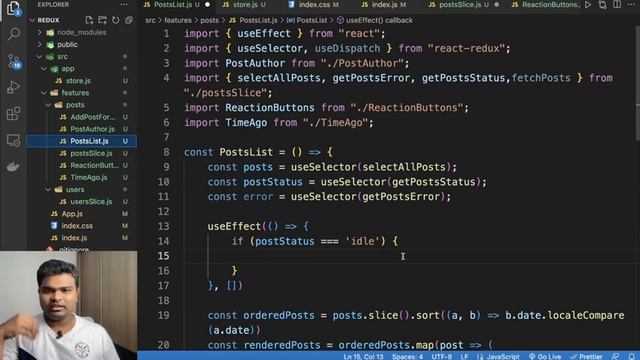Run the current file with play icon
This screenshot has width=640, height=360.
588,5
